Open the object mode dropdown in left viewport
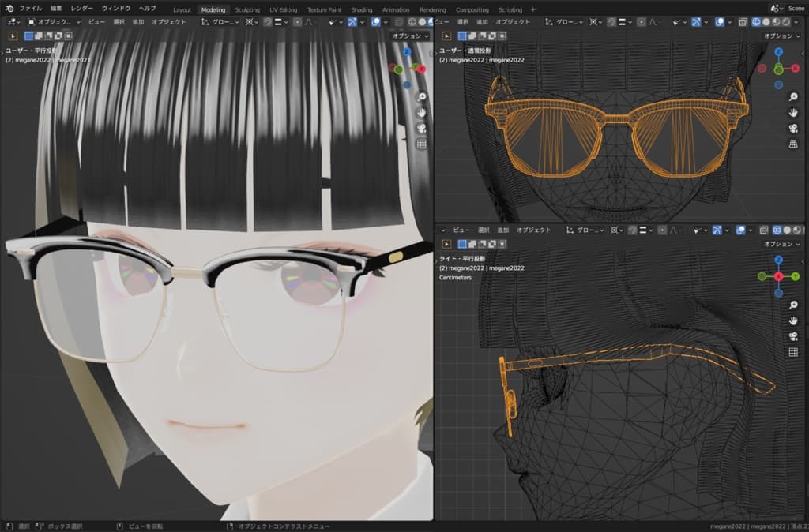Image resolution: width=809 pixels, height=532 pixels. (55, 22)
